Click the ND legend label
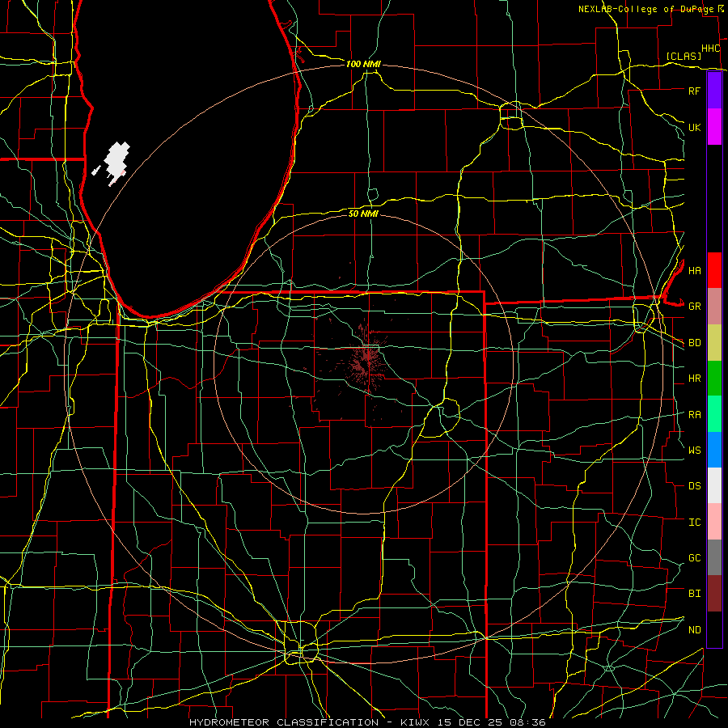 [694, 630]
